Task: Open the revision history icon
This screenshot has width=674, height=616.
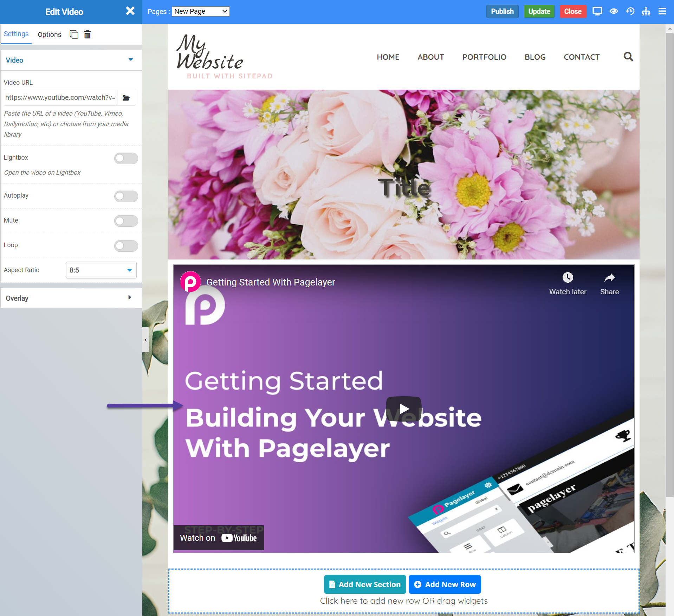Action: point(630,11)
